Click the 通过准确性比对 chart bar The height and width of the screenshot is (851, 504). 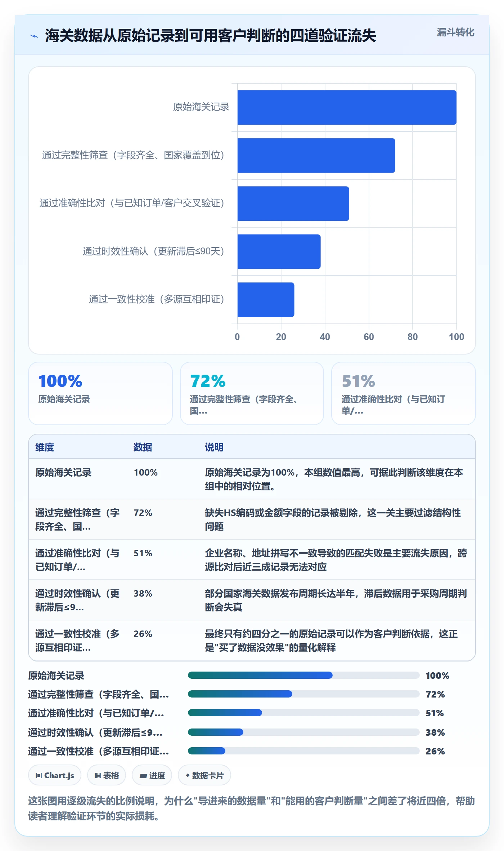point(293,204)
